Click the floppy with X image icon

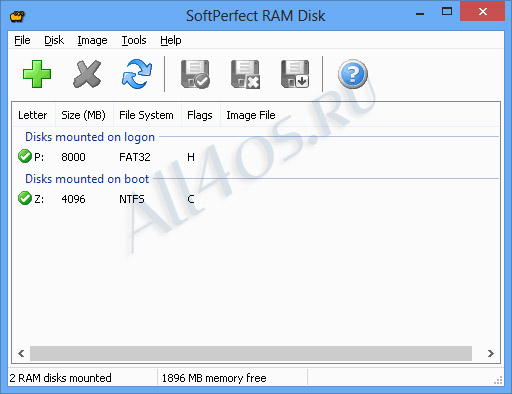pos(245,74)
